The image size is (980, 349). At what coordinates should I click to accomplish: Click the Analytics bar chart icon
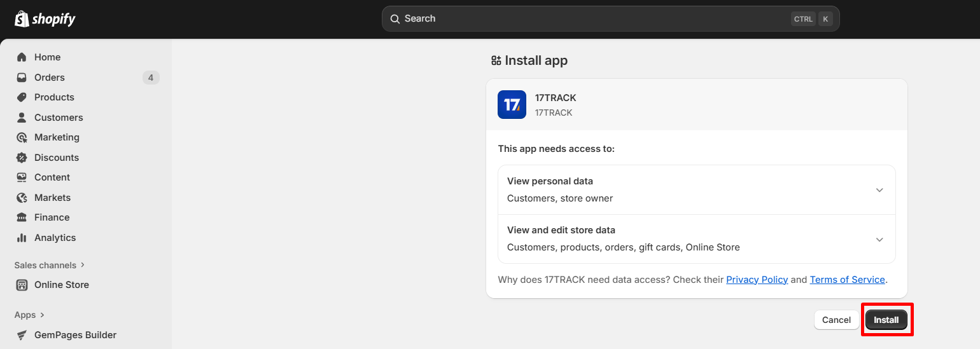22,238
